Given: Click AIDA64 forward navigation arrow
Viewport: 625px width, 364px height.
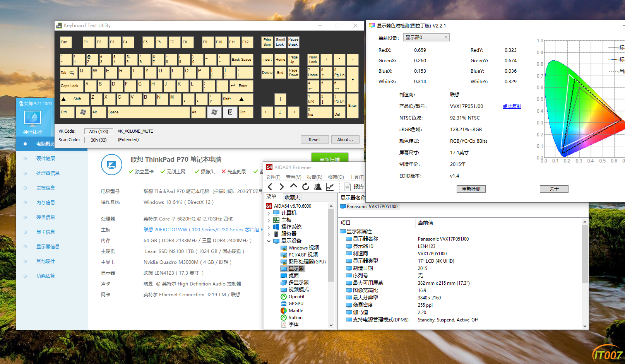Looking at the screenshot, I should (281, 187).
